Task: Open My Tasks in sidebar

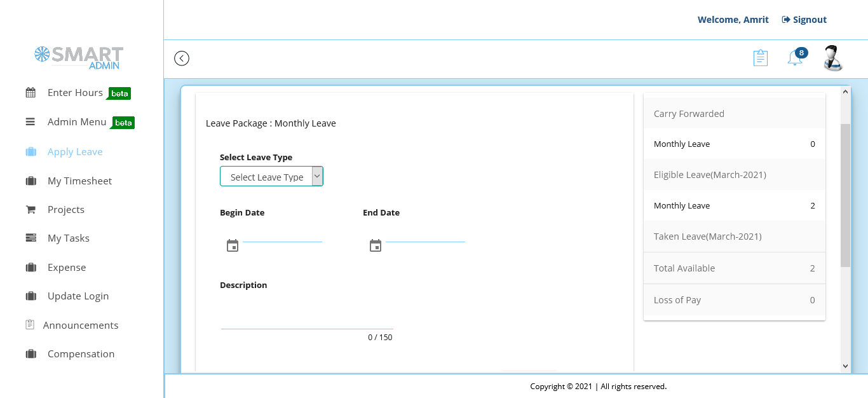Action: click(69, 238)
